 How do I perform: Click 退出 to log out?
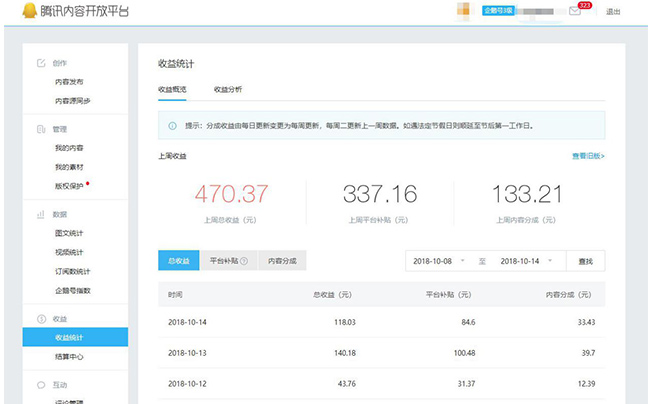click(613, 12)
